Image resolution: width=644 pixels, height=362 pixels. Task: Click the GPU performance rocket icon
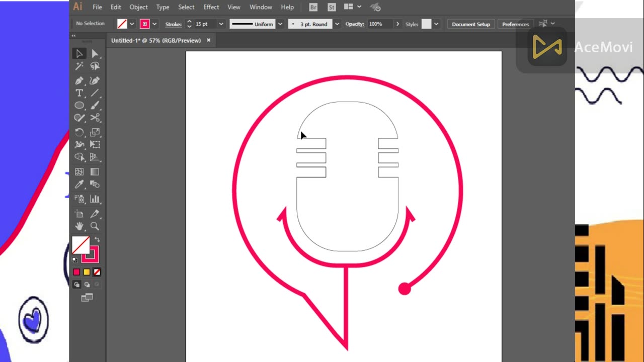point(375,7)
